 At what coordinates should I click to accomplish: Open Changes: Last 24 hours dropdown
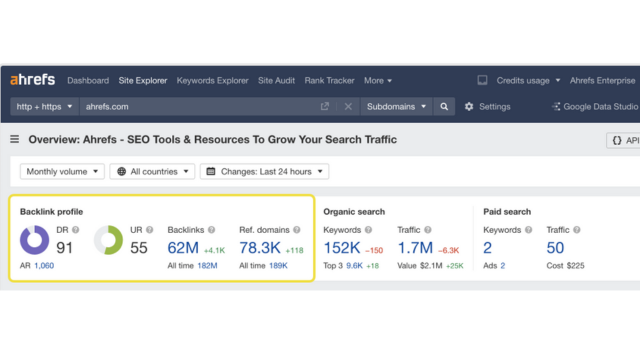coord(264,171)
